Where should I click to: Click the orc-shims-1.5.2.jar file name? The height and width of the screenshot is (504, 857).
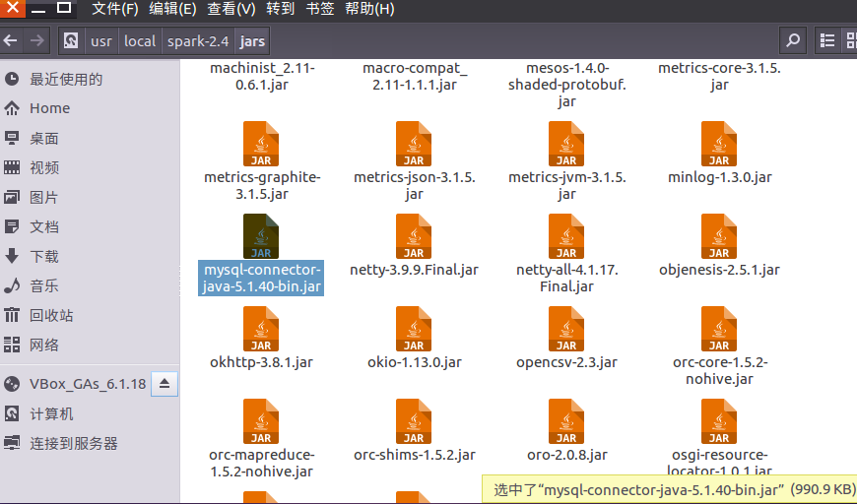coord(415,455)
